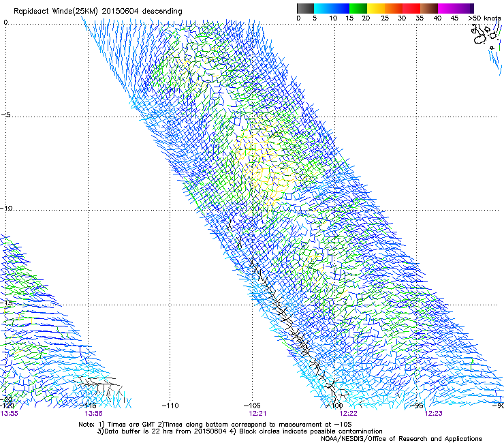Click the longitude label "-105" at bottom
The height and width of the screenshot is (443, 504).
(x=252, y=406)
